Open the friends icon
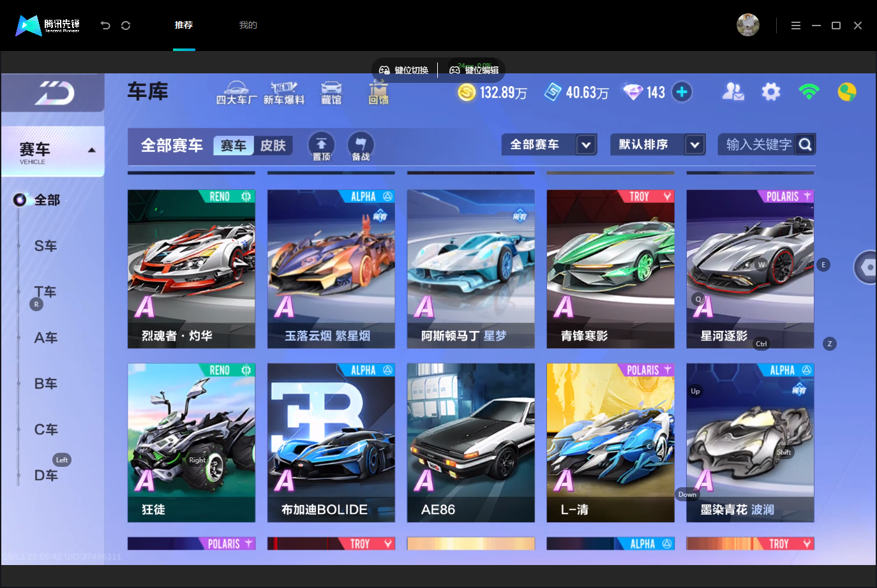877x588 pixels. (733, 92)
